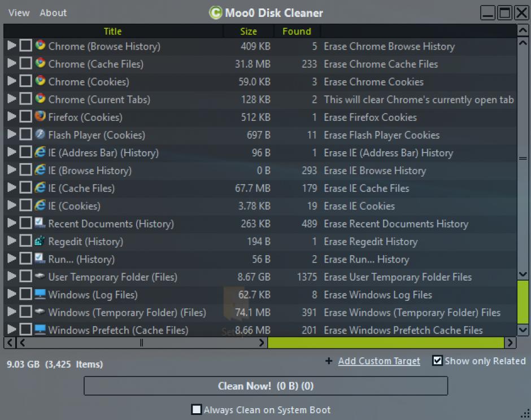Click the 9.03 GB (3,425 Items) total
This screenshot has width=531, height=420.
click(x=55, y=364)
